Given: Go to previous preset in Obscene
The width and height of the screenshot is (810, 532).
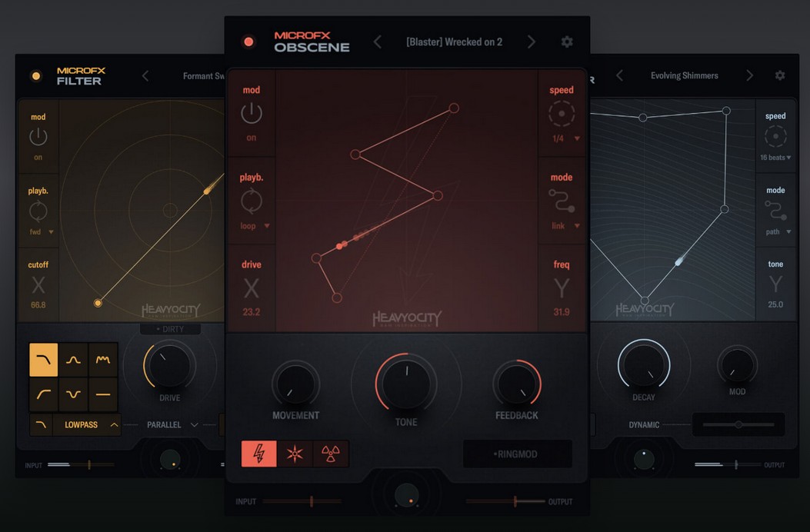Looking at the screenshot, I should click(378, 42).
